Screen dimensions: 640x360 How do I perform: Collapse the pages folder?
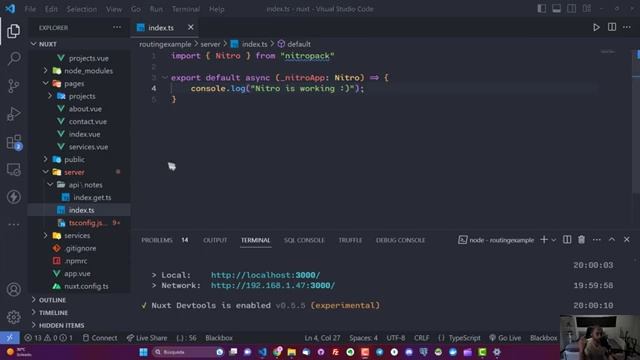(x=45, y=83)
